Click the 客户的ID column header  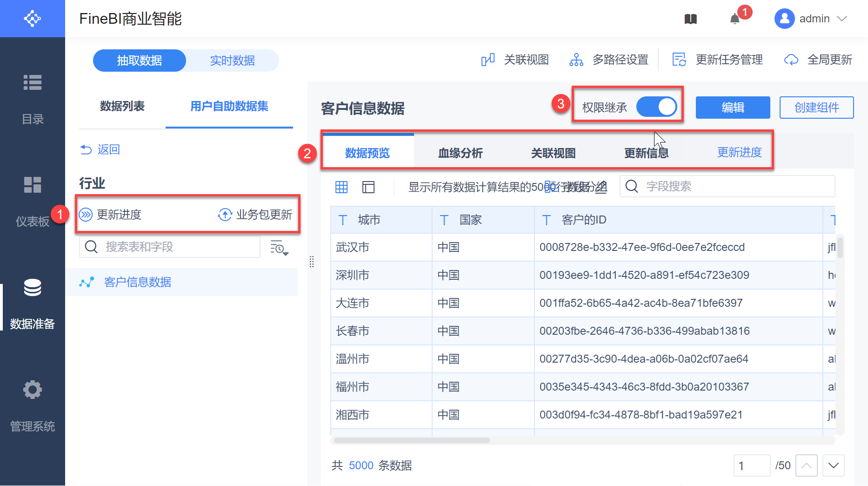coord(679,220)
